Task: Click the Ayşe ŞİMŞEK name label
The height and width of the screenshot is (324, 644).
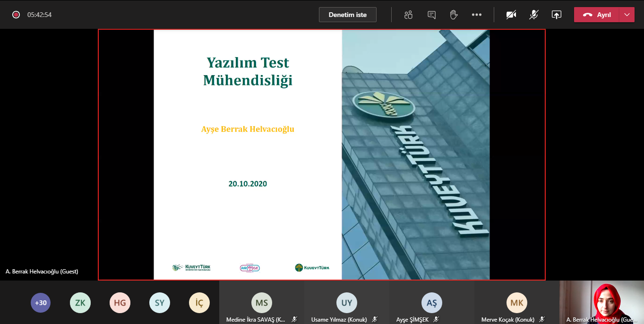Action: (x=412, y=320)
